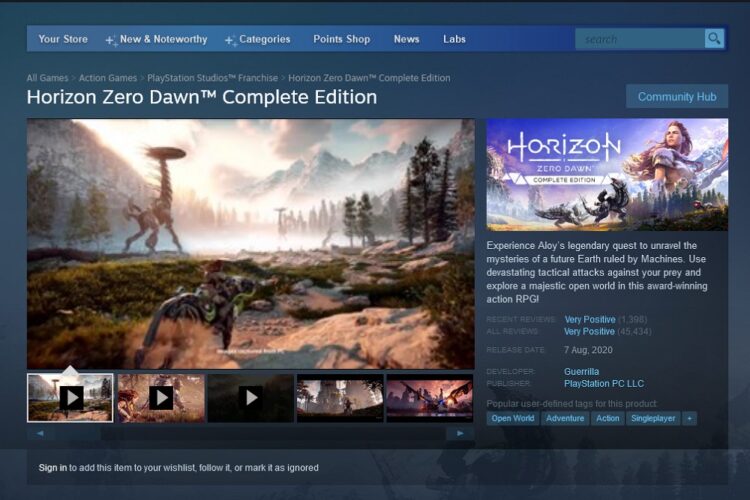
Task: Click left arrow of thumbnail strip
Action: point(40,433)
